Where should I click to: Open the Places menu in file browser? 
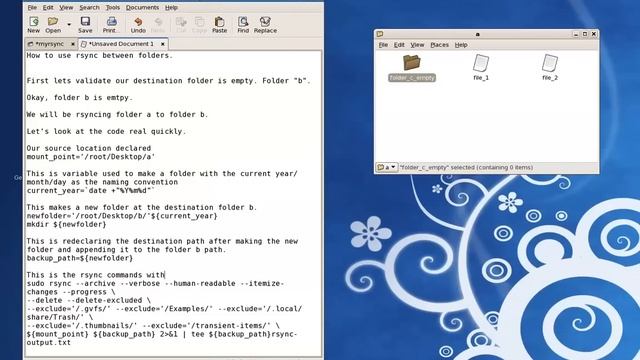coord(440,45)
